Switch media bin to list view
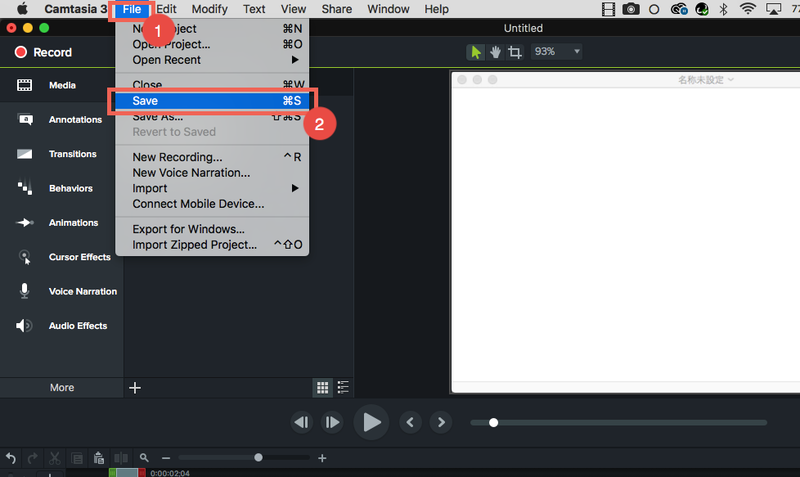The width and height of the screenshot is (800, 477). (343, 388)
